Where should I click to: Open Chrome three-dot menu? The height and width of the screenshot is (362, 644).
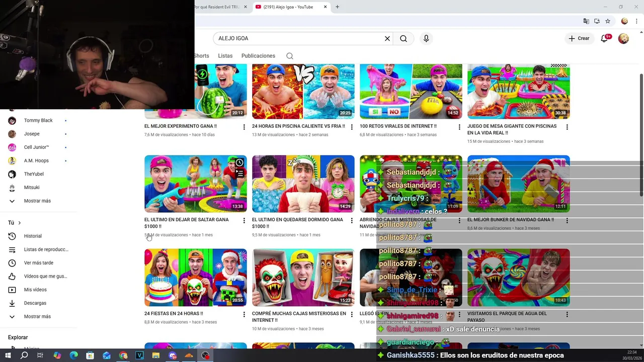[x=637, y=21]
